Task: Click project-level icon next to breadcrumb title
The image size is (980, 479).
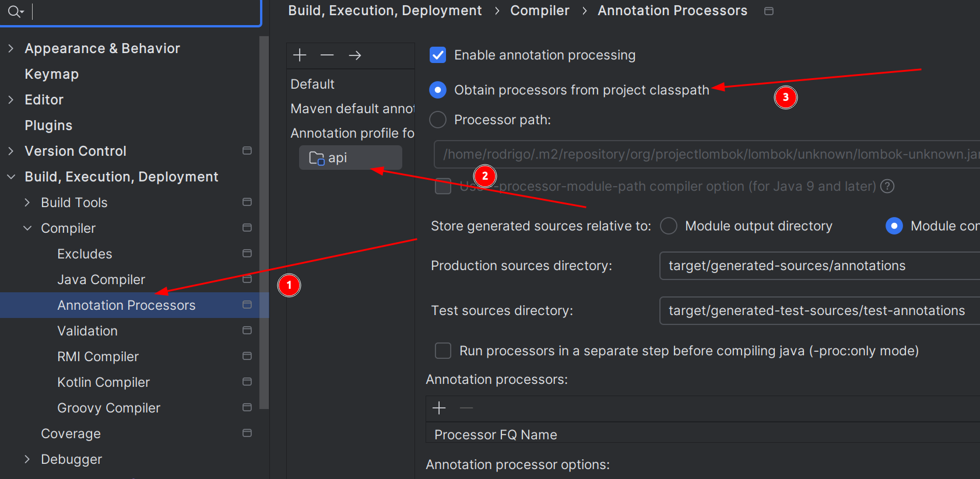Action: click(769, 11)
